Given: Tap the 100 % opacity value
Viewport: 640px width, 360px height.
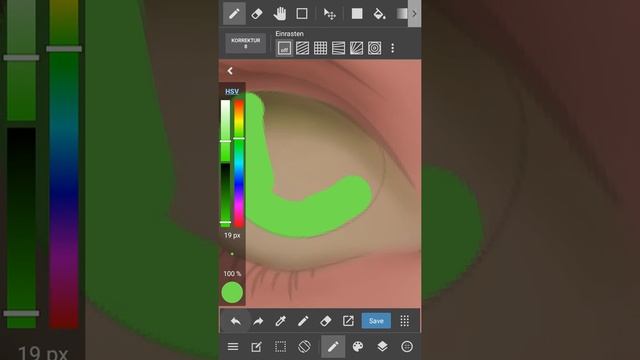Looking at the screenshot, I should pyautogui.click(x=232, y=273).
